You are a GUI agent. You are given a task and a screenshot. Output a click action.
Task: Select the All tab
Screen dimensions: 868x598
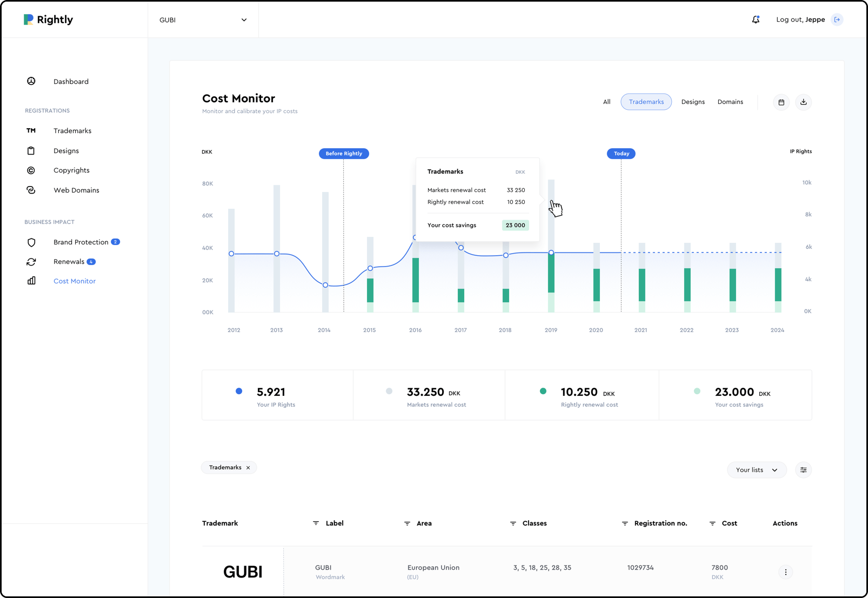607,102
